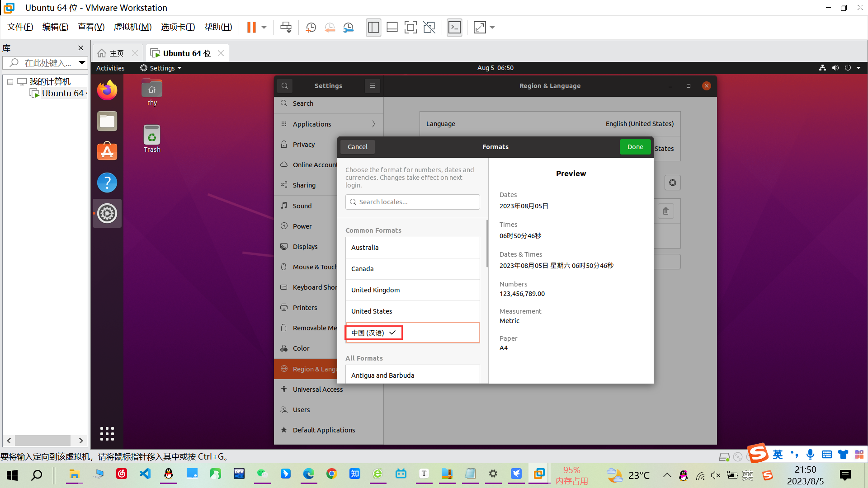This screenshot has height=488, width=868.
Task: Click the Help icon in dock
Action: tap(107, 183)
